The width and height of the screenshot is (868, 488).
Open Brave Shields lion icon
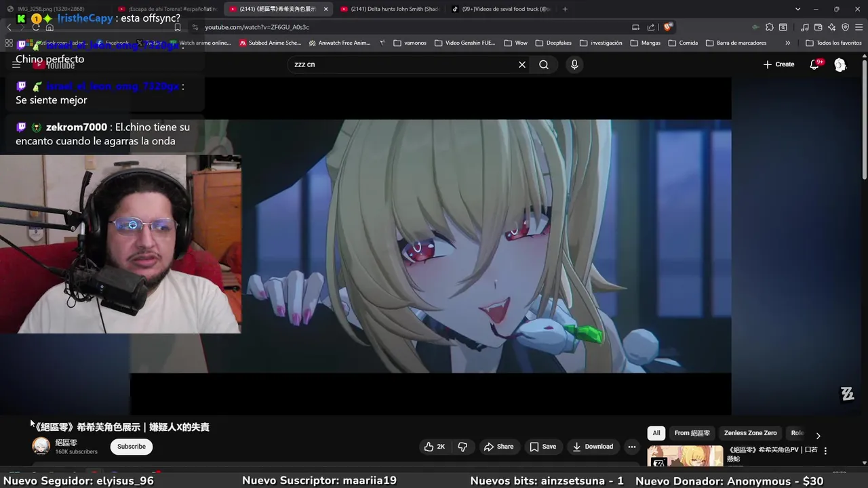coord(668,27)
